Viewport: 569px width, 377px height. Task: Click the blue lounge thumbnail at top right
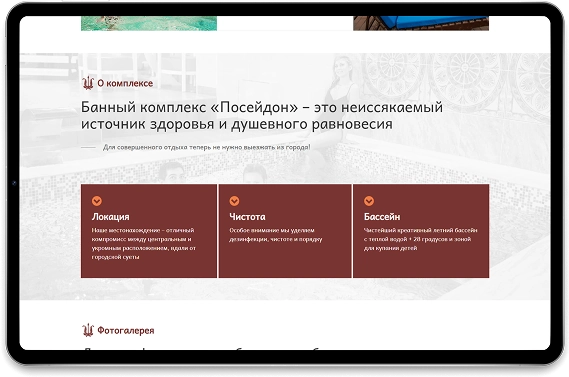pyautogui.click(x=421, y=23)
